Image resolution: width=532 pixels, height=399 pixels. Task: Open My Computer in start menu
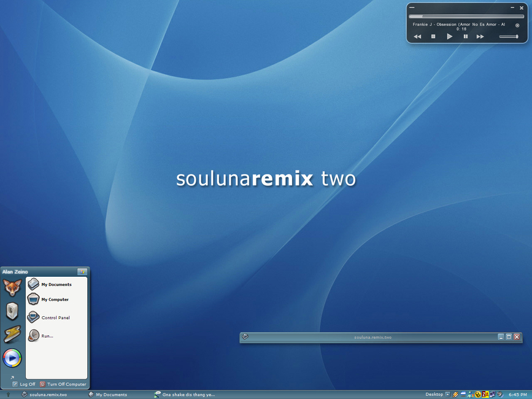tap(48, 300)
